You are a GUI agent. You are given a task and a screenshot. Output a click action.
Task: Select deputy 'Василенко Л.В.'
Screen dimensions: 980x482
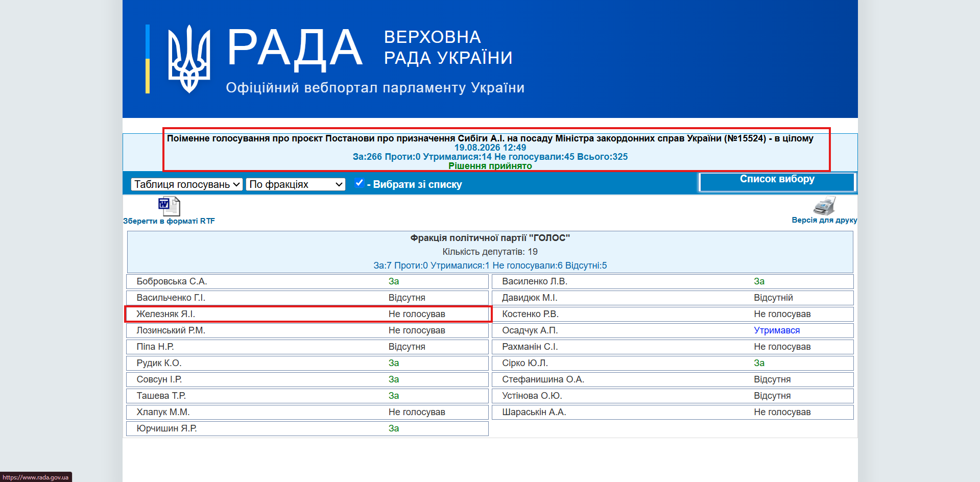[x=535, y=281]
